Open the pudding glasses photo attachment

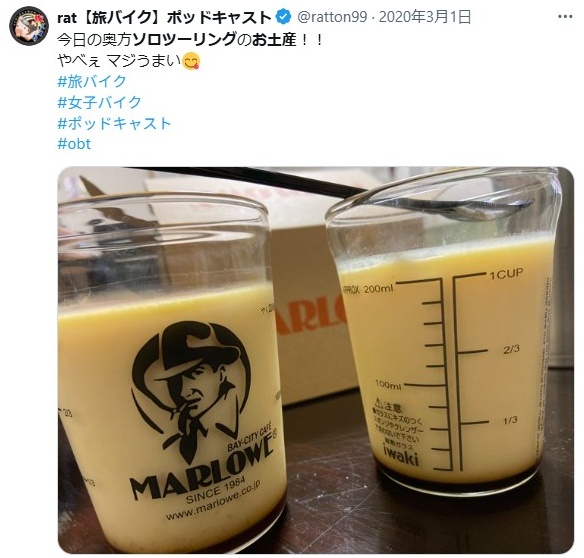(x=316, y=360)
